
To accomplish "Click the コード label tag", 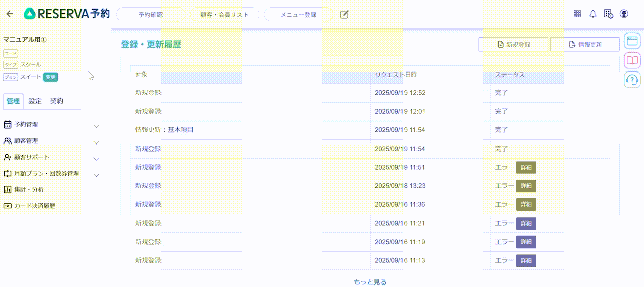I will click(11, 53).
